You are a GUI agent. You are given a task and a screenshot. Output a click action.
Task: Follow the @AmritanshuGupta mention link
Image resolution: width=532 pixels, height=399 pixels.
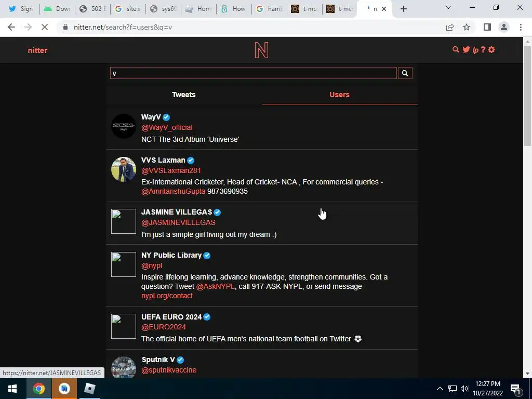(174, 191)
